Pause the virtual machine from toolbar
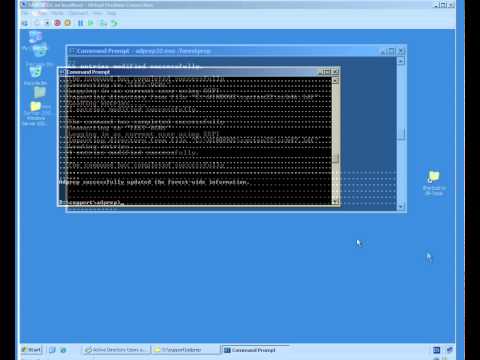This screenshot has width=480, height=360. coord(80,23)
